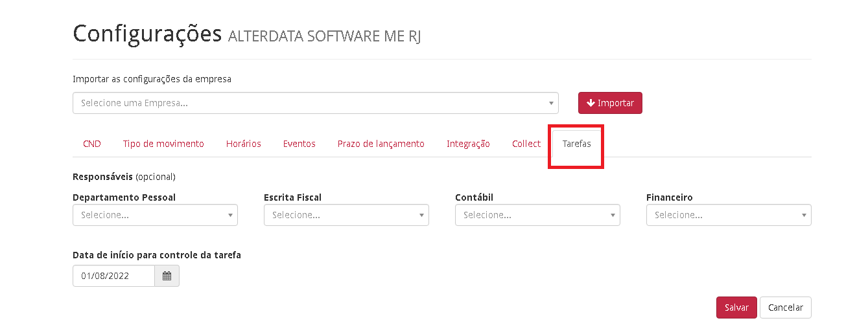This screenshot has width=868, height=336.
Task: Save settings with the Salvar button
Action: tap(736, 308)
